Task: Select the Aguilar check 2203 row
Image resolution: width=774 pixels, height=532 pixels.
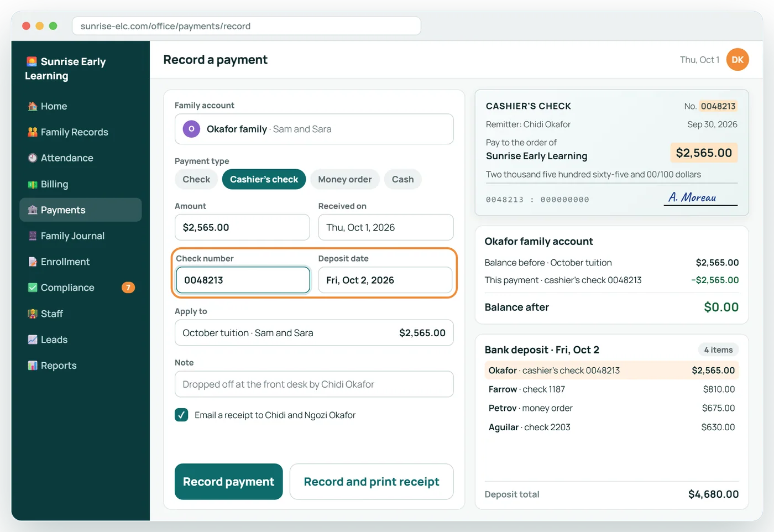Action: (611, 427)
